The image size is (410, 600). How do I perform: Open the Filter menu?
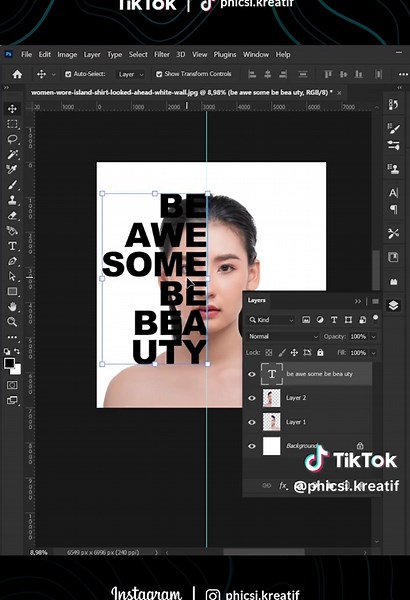click(x=162, y=54)
